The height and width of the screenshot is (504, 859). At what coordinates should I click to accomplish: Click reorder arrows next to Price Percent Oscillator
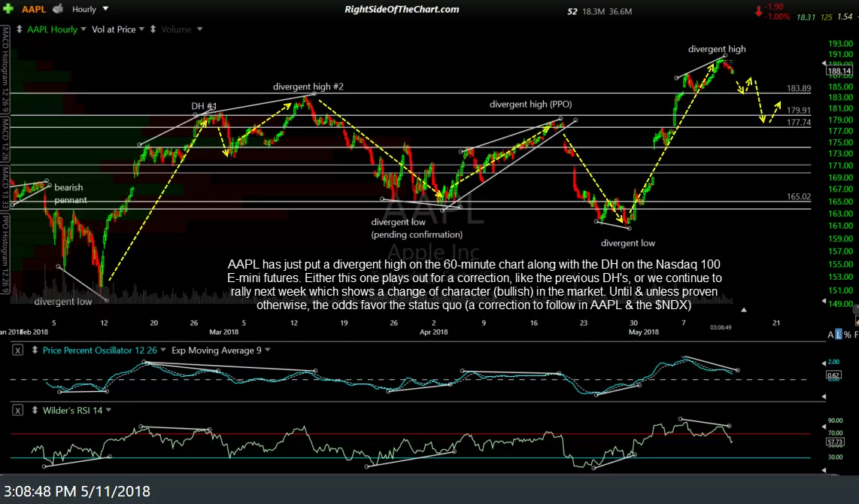[x=35, y=350]
